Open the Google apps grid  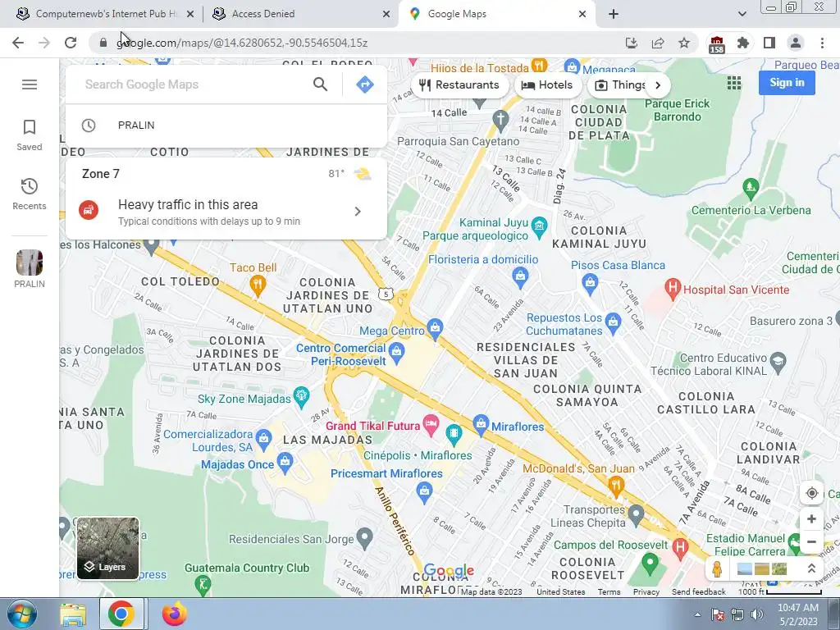point(734,83)
